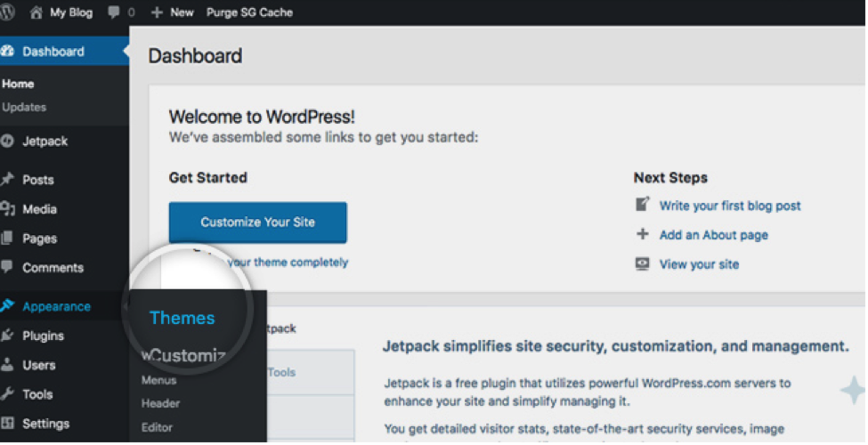Select Menus in the Appearance submenu
The height and width of the screenshot is (445, 868).
158,380
